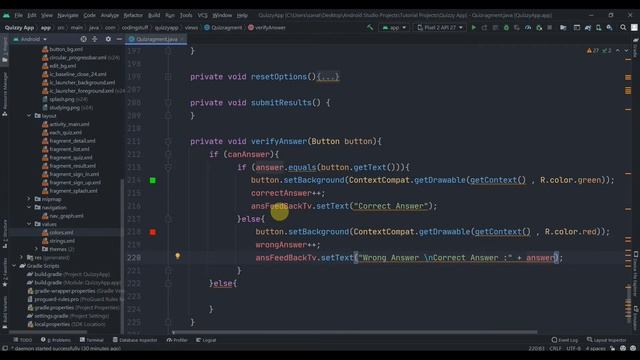
Task: Open the Profiler tool window button at bottom
Action: tap(177, 340)
